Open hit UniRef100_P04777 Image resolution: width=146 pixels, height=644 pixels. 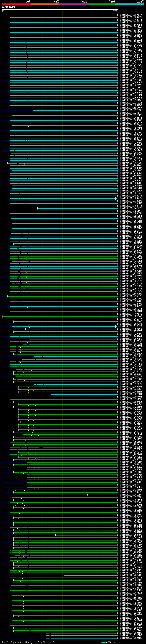tap(131, 17)
